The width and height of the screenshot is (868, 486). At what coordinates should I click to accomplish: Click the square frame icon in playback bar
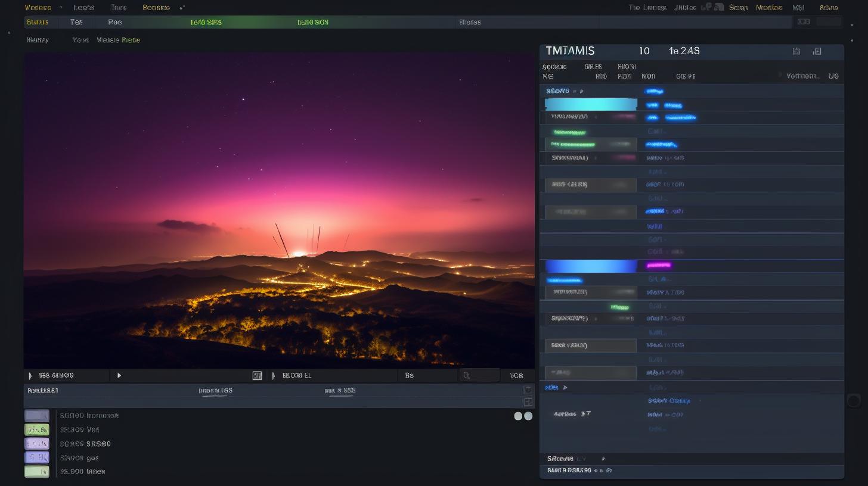coord(257,376)
